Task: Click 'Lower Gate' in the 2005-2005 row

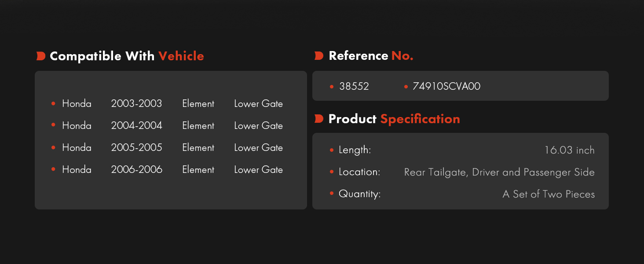Action: (258, 148)
